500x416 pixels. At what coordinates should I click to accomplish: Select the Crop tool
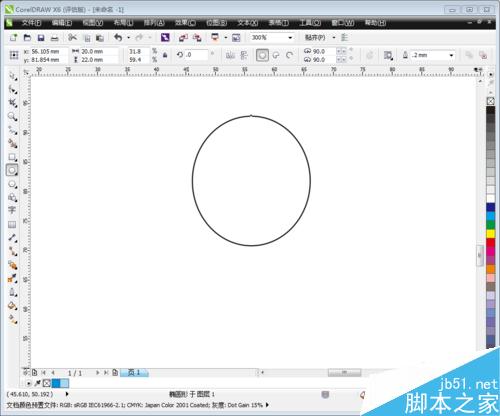pos(12,103)
